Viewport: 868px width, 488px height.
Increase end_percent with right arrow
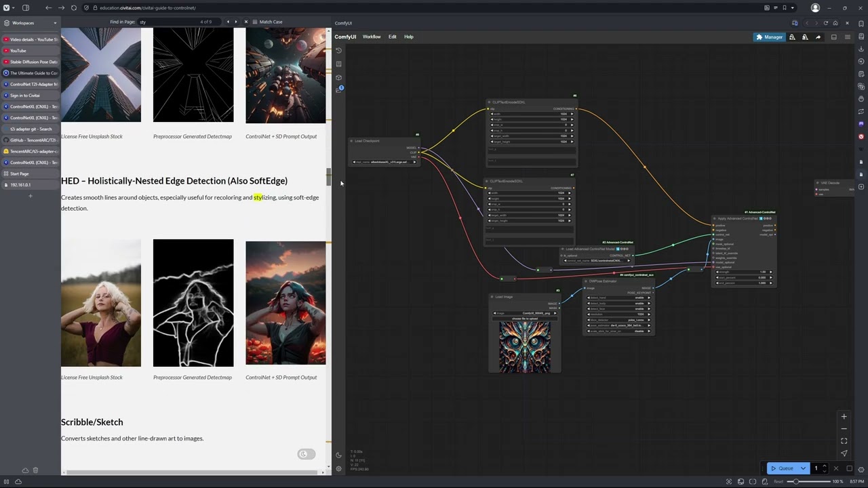[x=770, y=283]
